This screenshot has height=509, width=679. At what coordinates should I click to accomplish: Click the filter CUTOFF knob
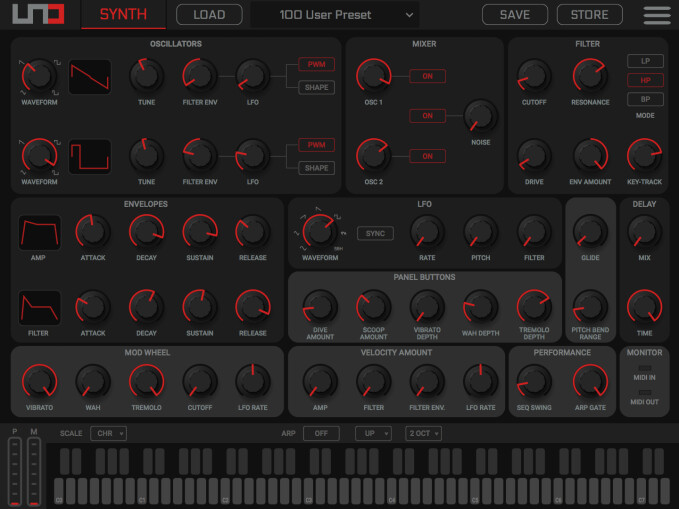point(536,75)
